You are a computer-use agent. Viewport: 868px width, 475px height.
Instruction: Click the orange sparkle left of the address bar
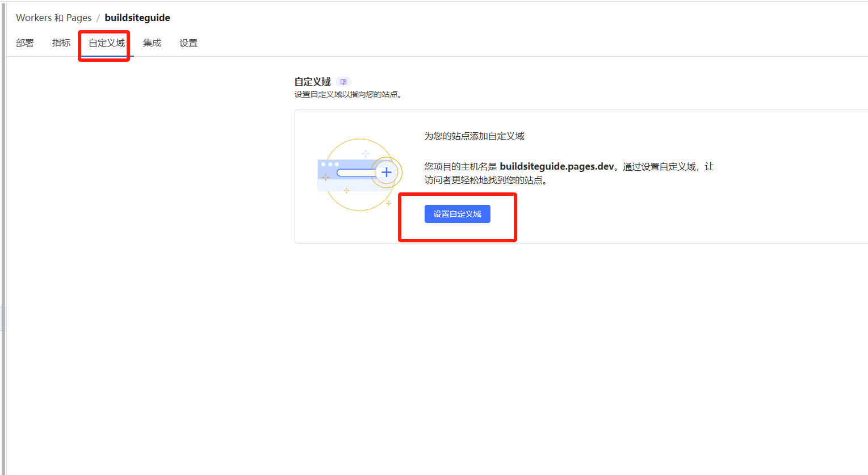(325, 177)
